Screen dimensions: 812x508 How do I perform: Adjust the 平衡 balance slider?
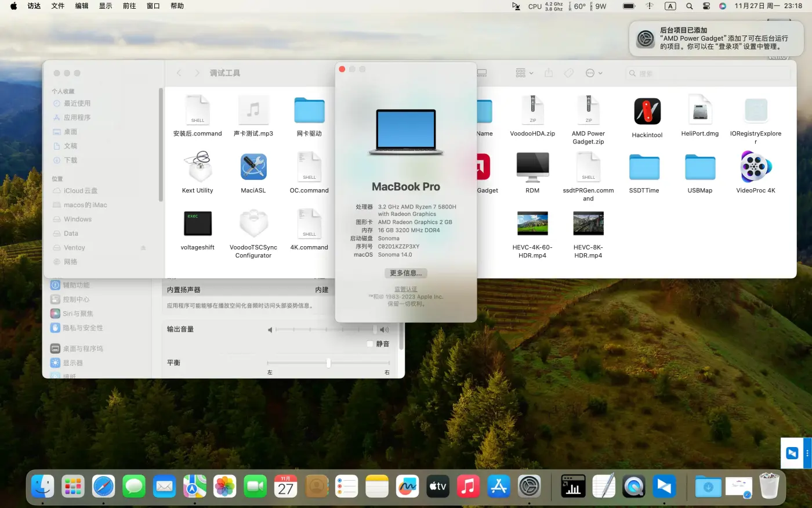point(328,362)
